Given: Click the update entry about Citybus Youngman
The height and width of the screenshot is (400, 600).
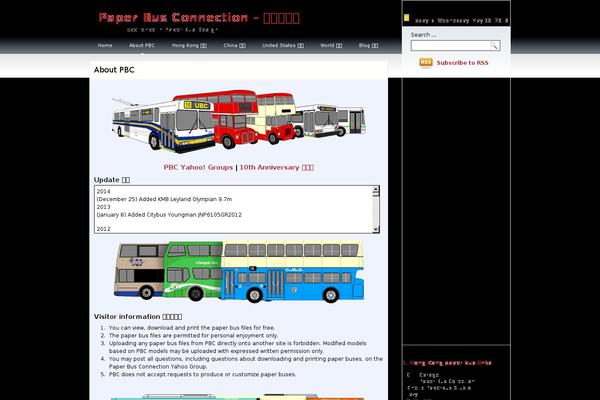Looking at the screenshot, I should coord(169,215).
